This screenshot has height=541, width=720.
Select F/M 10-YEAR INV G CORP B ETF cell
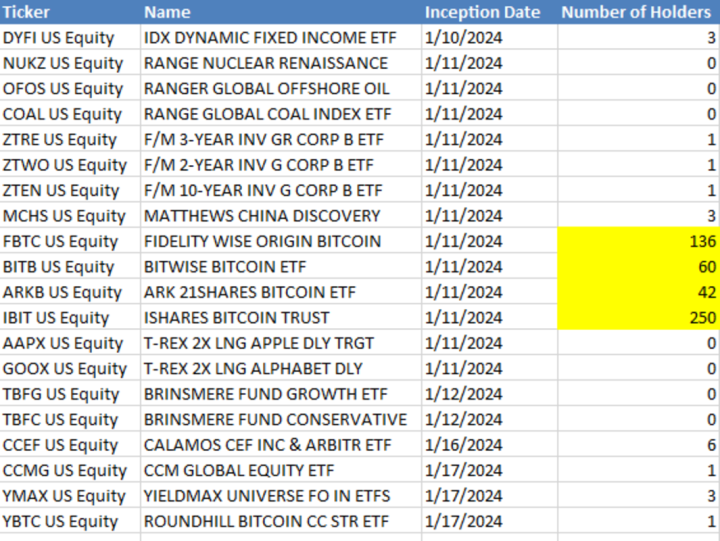(281, 190)
